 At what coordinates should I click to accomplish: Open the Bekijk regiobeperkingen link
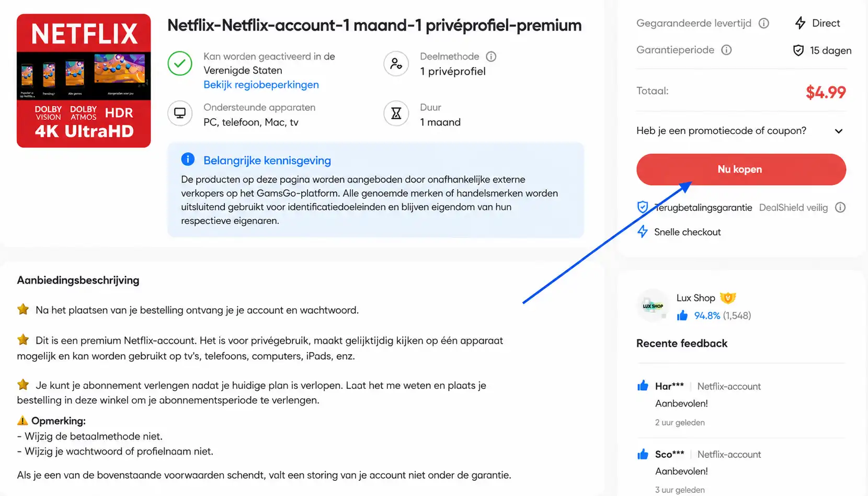(x=261, y=85)
